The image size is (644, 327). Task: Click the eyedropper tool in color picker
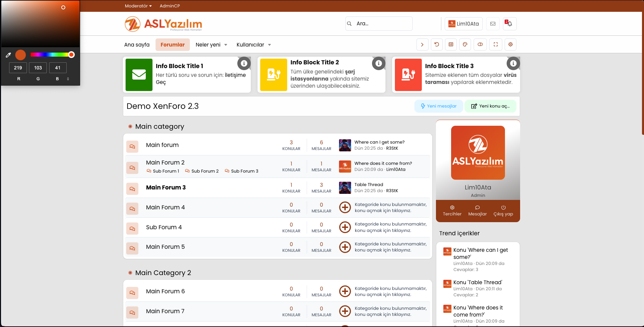pos(8,55)
